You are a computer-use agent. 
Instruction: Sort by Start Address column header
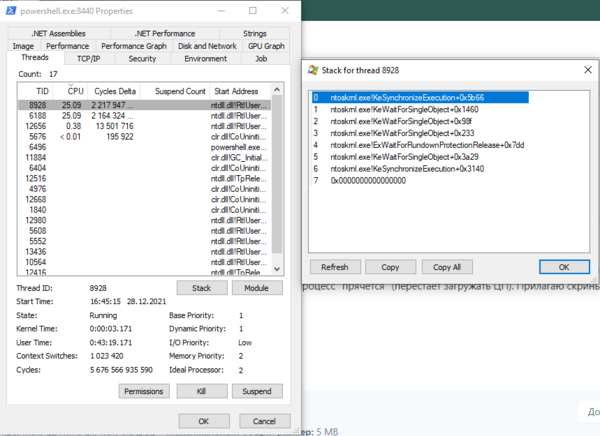tap(241, 91)
